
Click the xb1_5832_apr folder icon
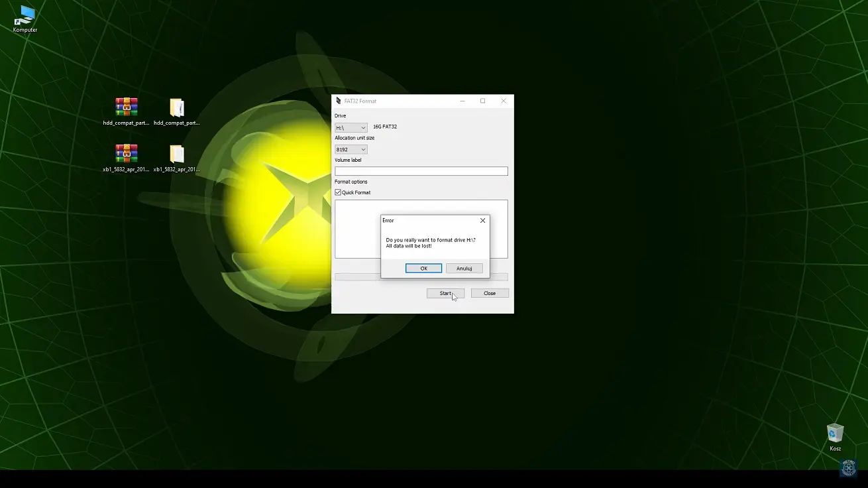coord(176,154)
